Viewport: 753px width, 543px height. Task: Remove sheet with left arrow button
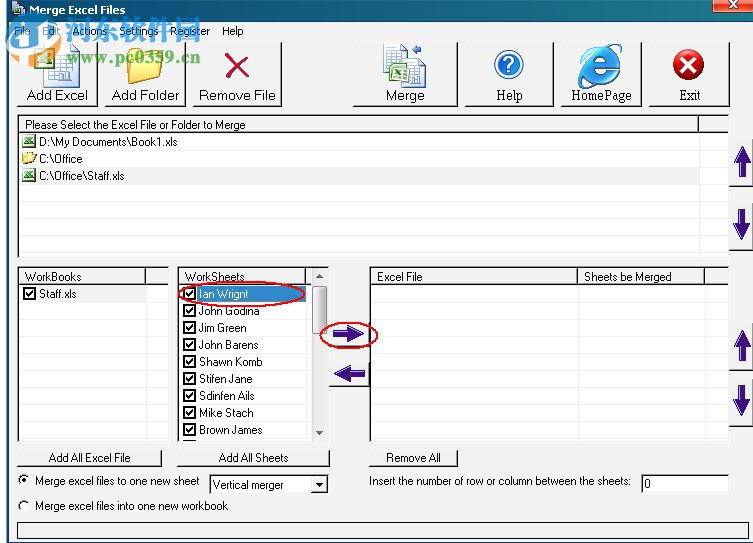click(349, 373)
